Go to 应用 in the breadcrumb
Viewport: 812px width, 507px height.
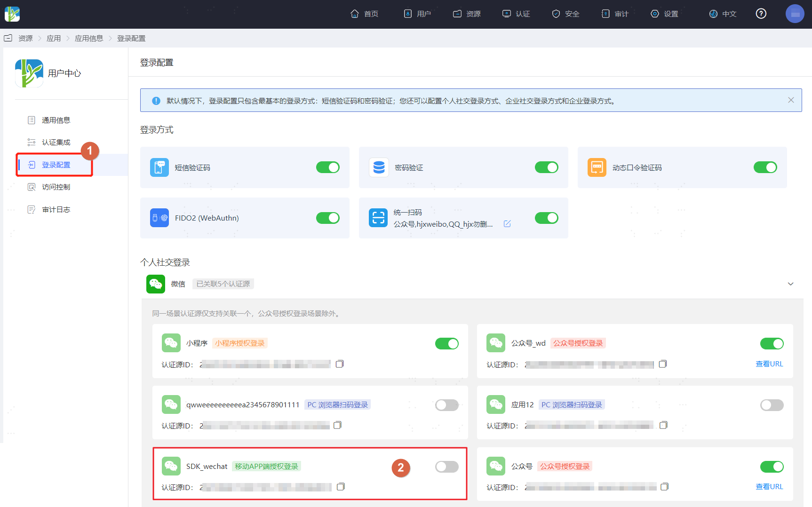[x=54, y=38]
